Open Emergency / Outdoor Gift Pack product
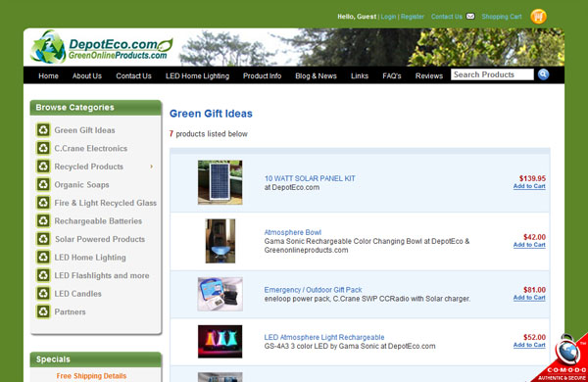588x382 pixels. coord(313,290)
